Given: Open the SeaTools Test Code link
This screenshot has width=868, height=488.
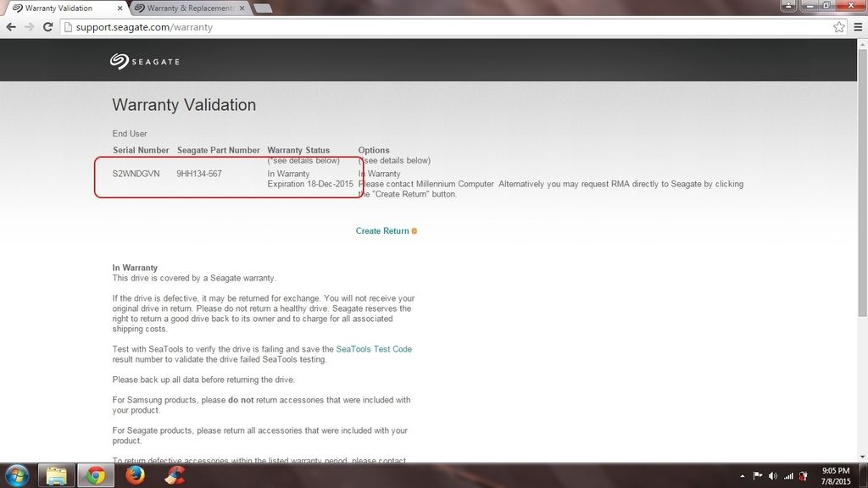Looking at the screenshot, I should pyautogui.click(x=374, y=349).
